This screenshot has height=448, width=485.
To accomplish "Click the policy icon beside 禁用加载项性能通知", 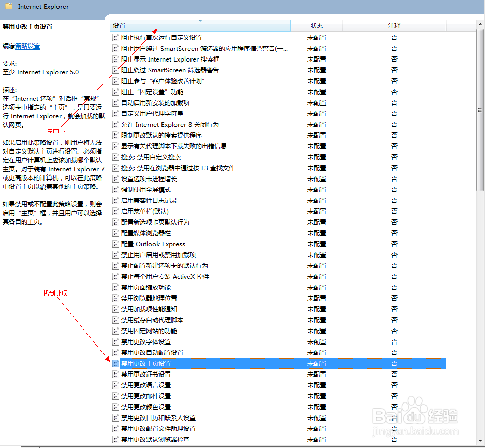I will 115,309.
